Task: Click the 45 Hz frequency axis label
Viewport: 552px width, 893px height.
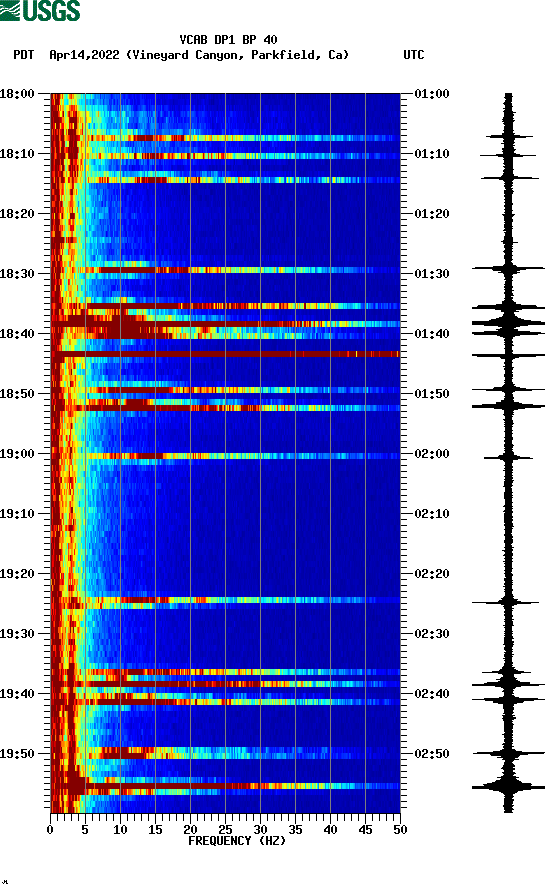Action: coord(365,830)
